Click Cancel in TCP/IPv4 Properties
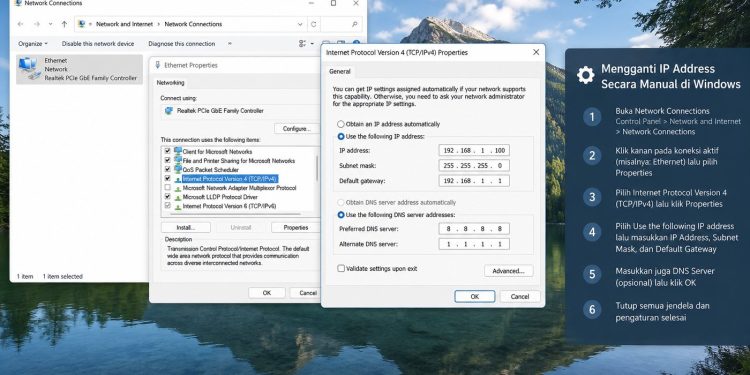This screenshot has width=750, height=375. click(520, 297)
